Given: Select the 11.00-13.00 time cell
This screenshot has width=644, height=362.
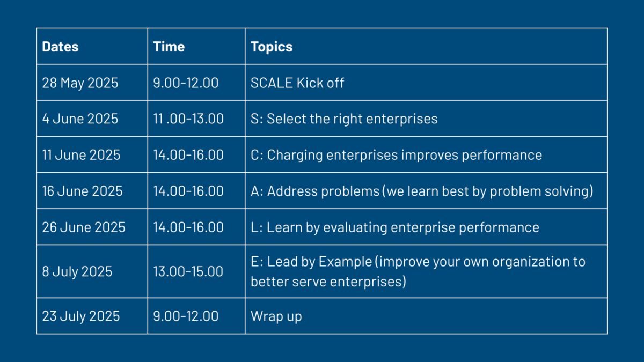Looking at the screenshot, I should [x=196, y=119].
